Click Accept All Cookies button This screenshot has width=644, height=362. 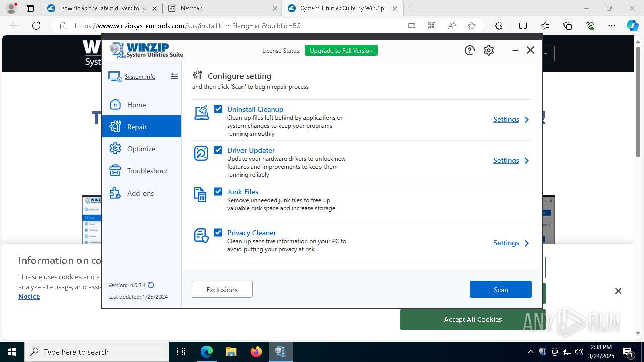pos(473,319)
